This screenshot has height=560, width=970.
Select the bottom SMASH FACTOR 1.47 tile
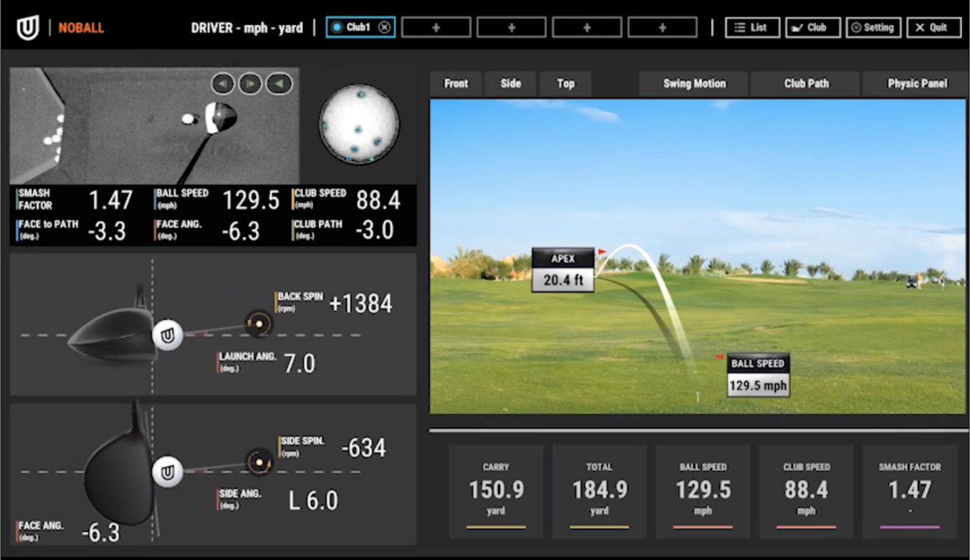tap(909, 491)
